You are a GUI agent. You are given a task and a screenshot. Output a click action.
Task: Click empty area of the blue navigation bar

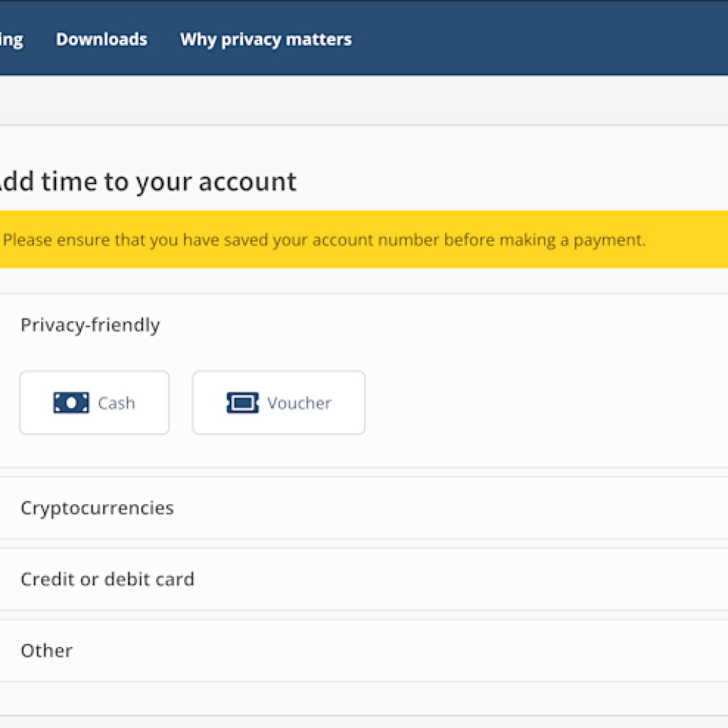click(x=540, y=39)
